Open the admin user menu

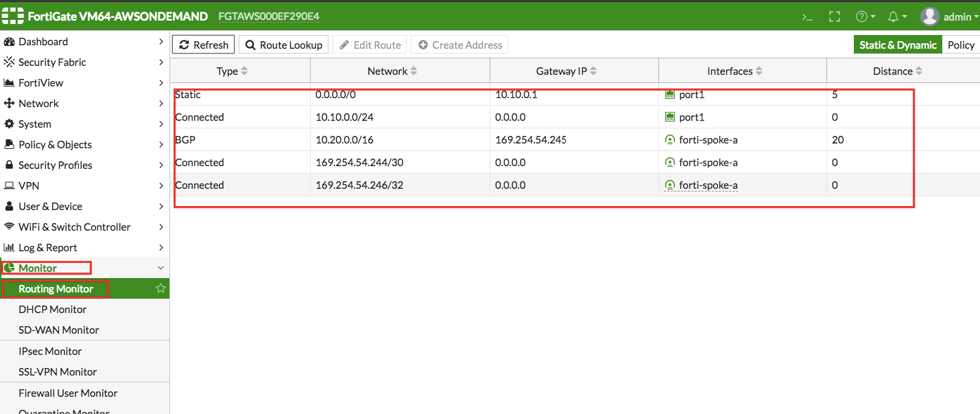click(950, 16)
